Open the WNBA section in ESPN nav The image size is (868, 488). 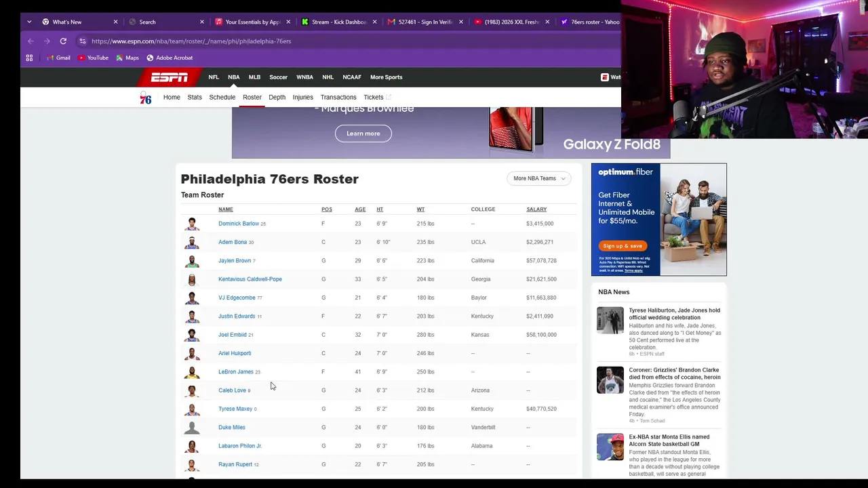pyautogui.click(x=305, y=77)
